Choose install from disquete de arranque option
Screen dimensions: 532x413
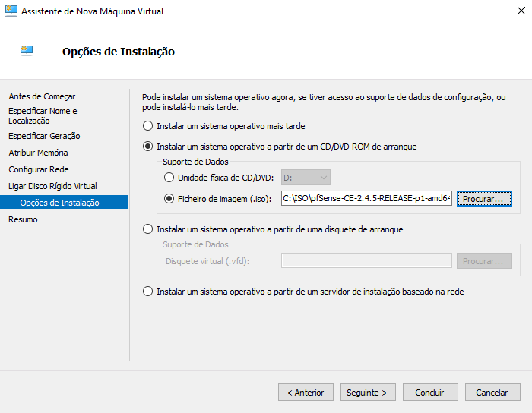[148, 229]
